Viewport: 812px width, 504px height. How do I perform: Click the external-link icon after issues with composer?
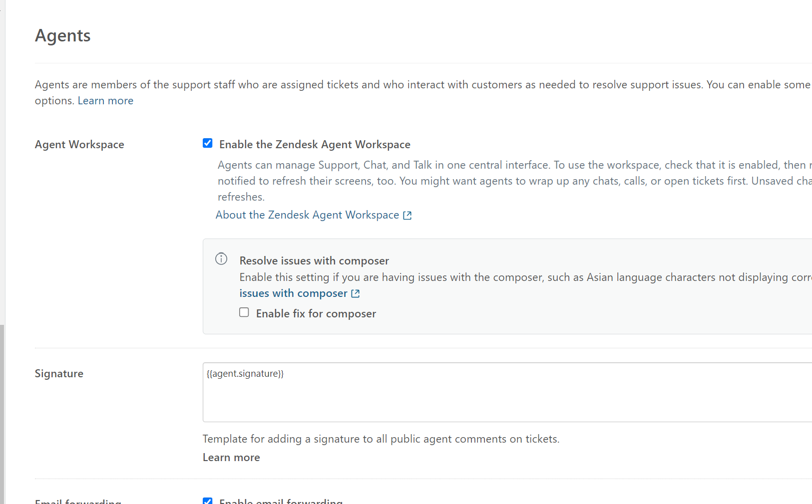point(356,293)
